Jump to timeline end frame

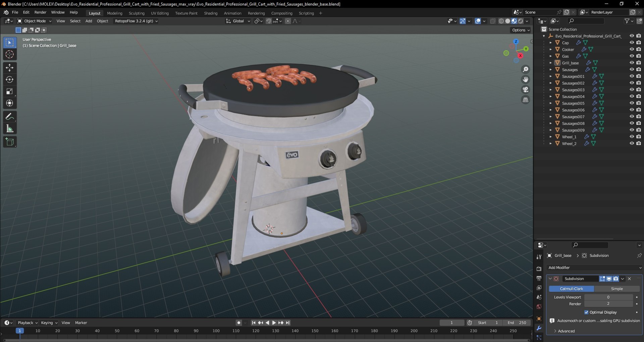pyautogui.click(x=288, y=323)
